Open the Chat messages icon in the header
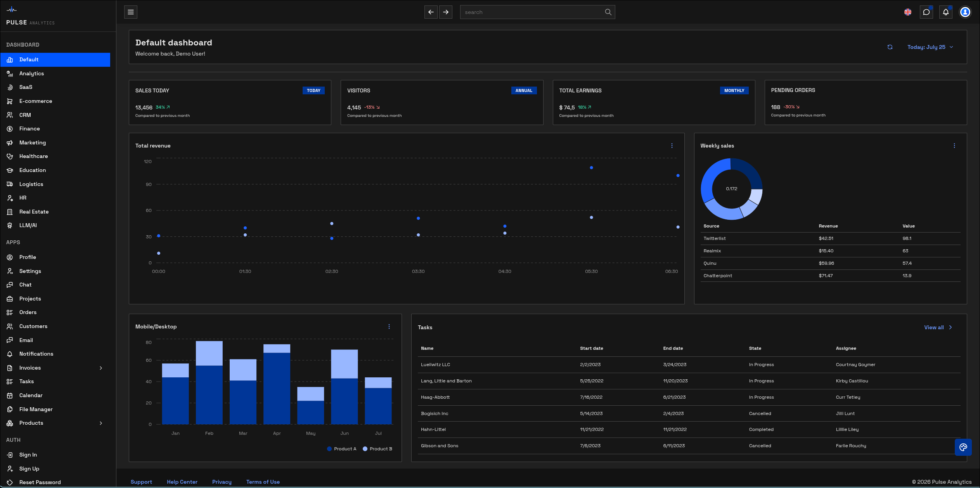The image size is (980, 488). tap(926, 12)
